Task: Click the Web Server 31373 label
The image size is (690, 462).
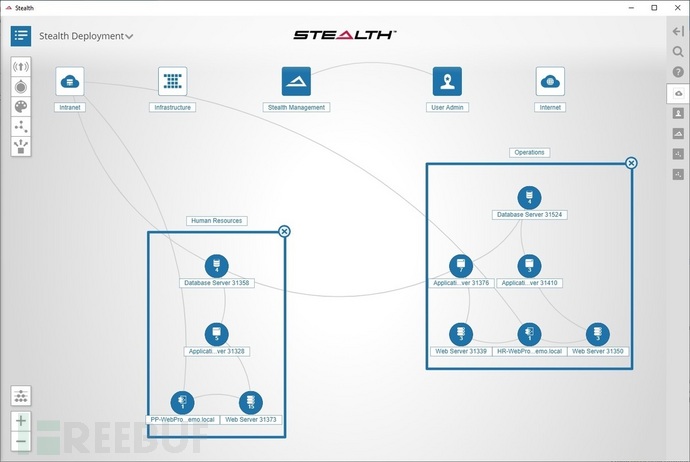Action: (x=251, y=420)
